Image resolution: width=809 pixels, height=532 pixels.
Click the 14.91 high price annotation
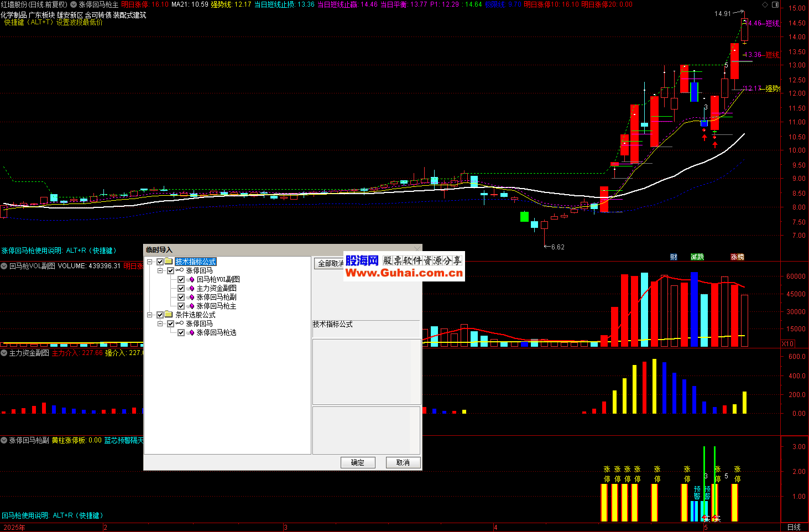pos(722,14)
